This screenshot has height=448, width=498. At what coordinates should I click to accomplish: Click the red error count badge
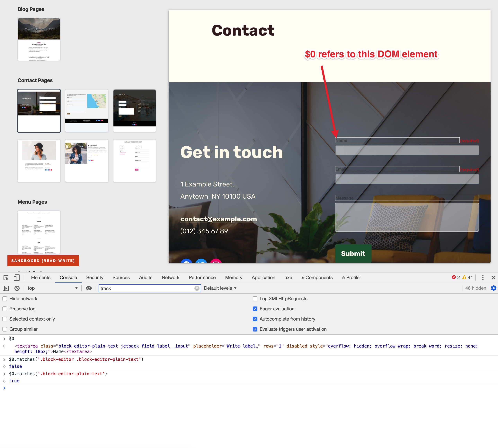[456, 278]
